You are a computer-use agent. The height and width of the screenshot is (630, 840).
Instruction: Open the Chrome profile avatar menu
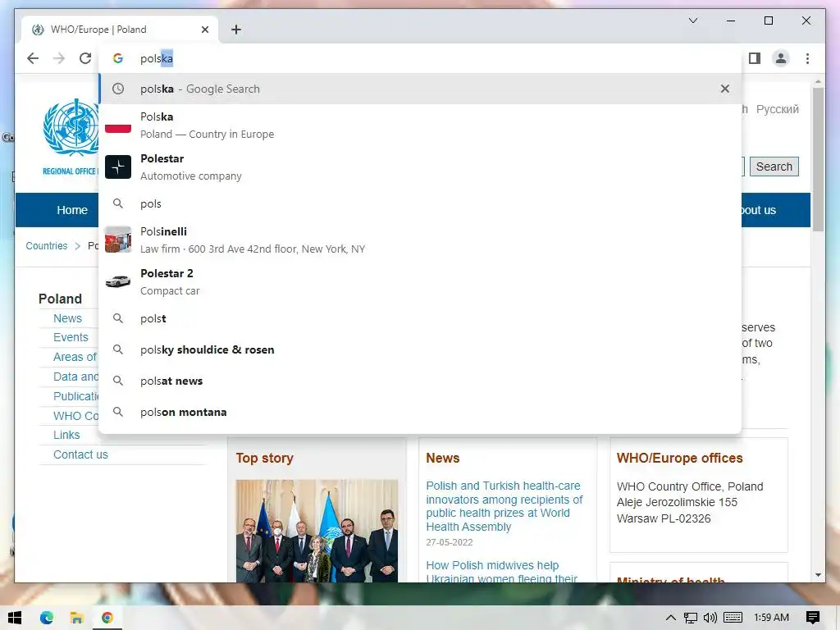(781, 58)
